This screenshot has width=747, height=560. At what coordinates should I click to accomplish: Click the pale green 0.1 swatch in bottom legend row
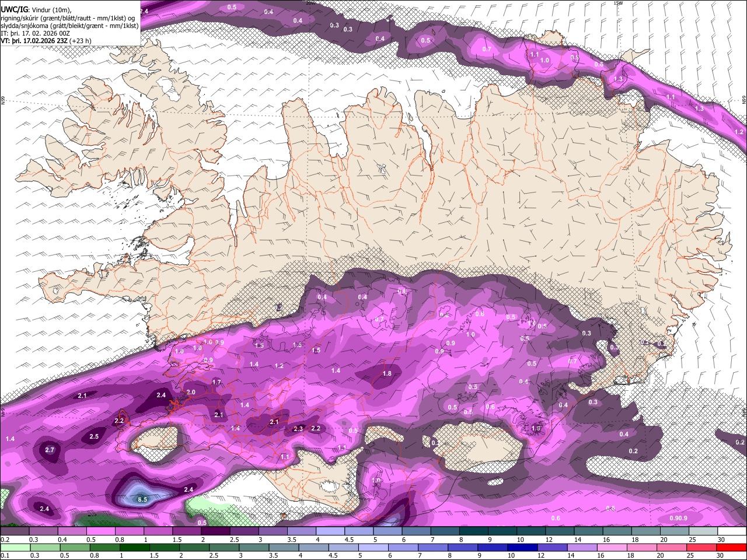tap(15, 547)
